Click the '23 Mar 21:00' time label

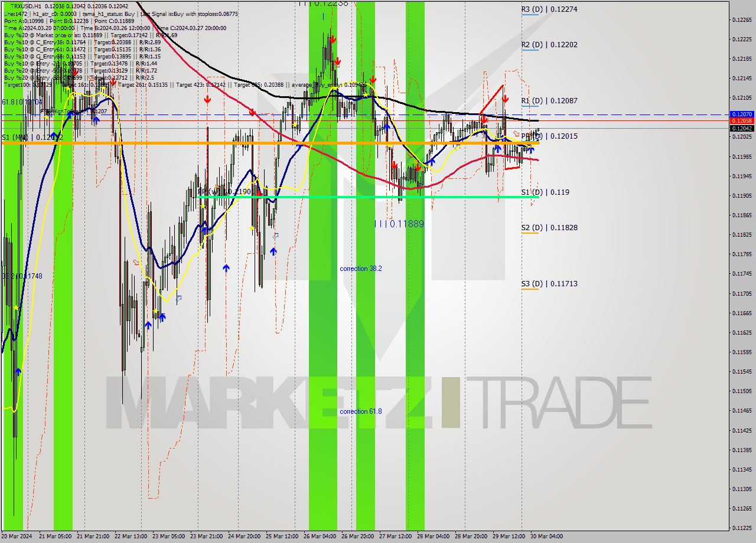coord(207,537)
